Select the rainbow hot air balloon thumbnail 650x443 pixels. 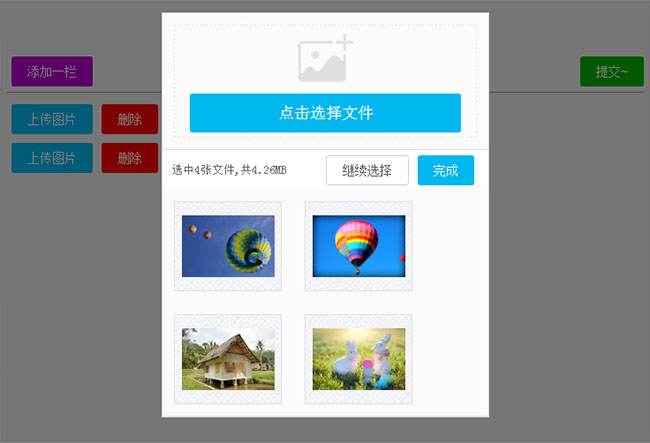pyautogui.click(x=358, y=246)
